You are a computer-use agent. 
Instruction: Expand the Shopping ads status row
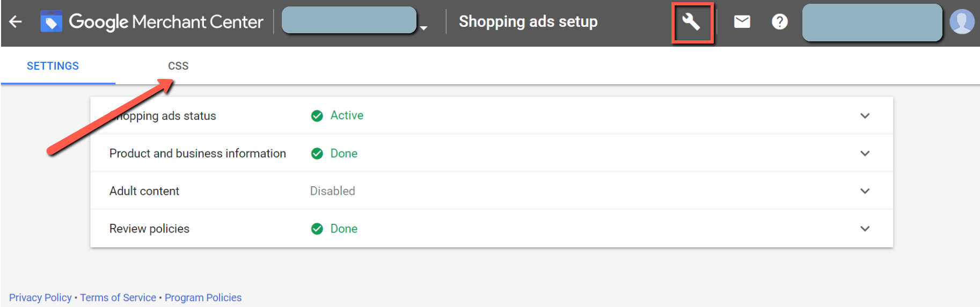pyautogui.click(x=865, y=116)
